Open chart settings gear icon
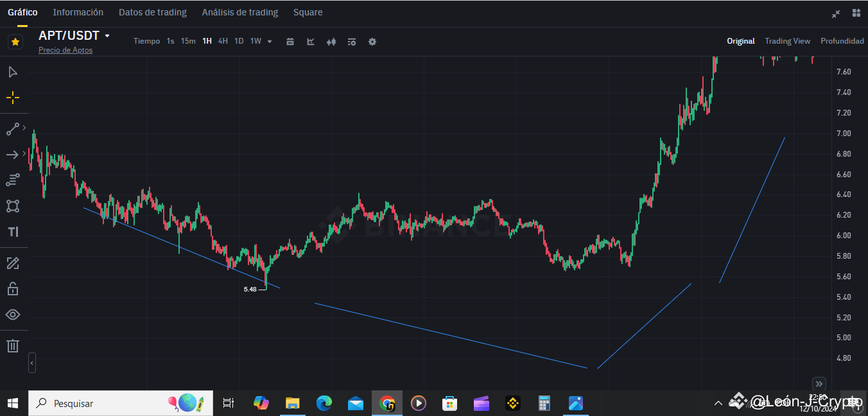 pyautogui.click(x=372, y=42)
